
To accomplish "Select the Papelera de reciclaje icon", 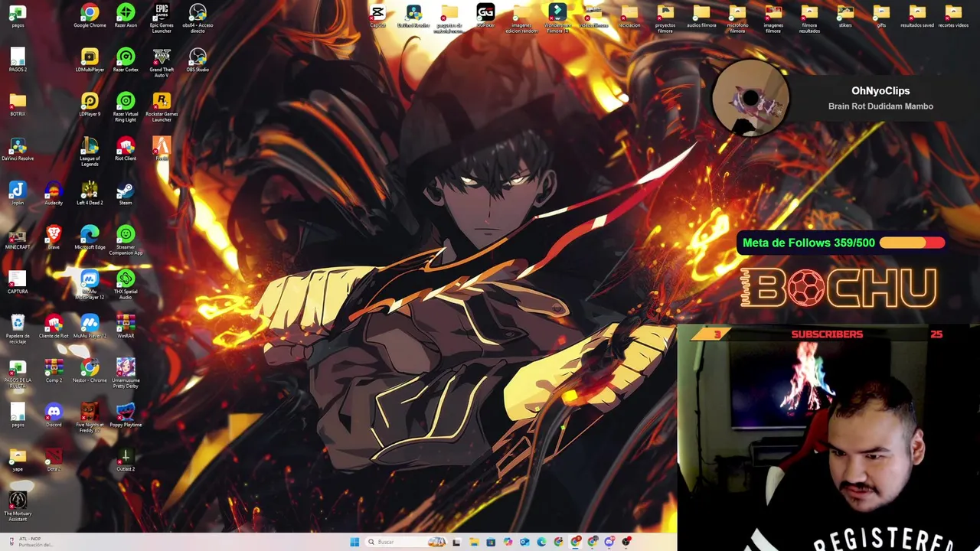I will tap(18, 328).
